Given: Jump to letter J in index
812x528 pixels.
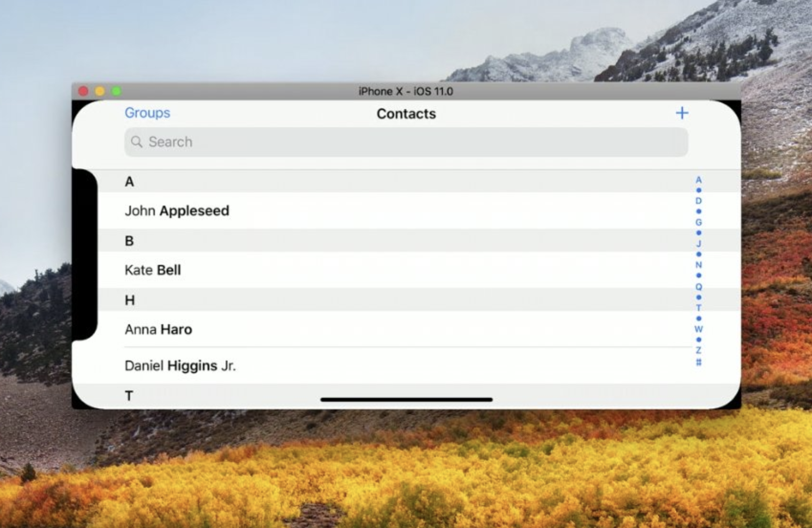Looking at the screenshot, I should pos(699,244).
